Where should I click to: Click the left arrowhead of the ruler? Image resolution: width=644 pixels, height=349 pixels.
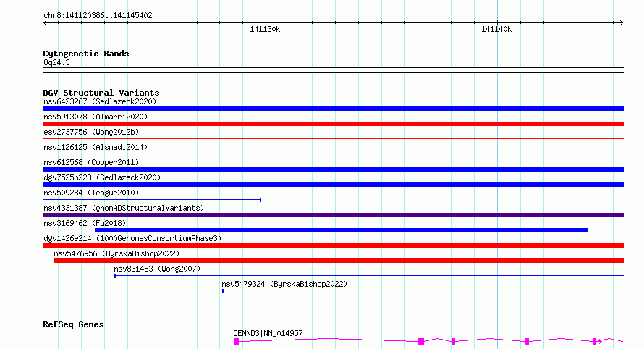click(45, 22)
